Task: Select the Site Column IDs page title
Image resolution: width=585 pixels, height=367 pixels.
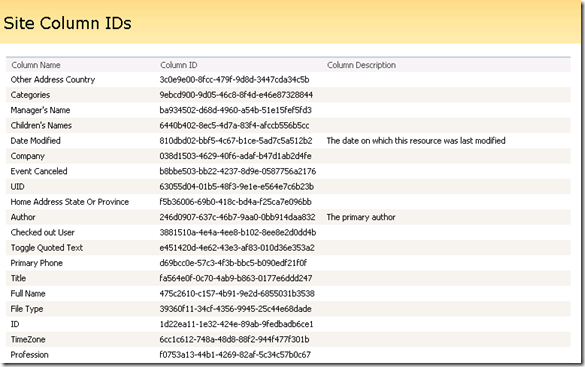Action: [68, 23]
